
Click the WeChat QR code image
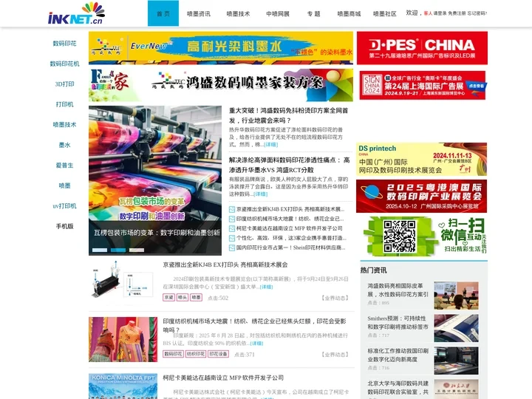pyautogui.click(x=399, y=236)
